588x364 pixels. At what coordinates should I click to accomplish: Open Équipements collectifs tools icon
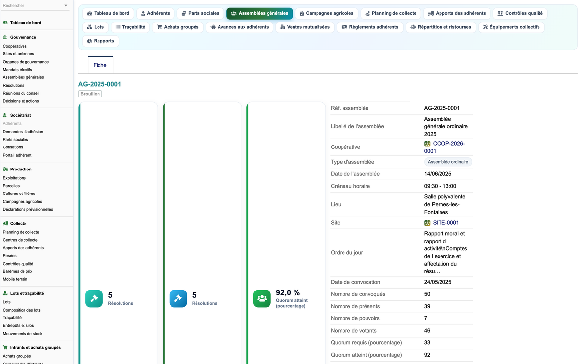tap(485, 27)
